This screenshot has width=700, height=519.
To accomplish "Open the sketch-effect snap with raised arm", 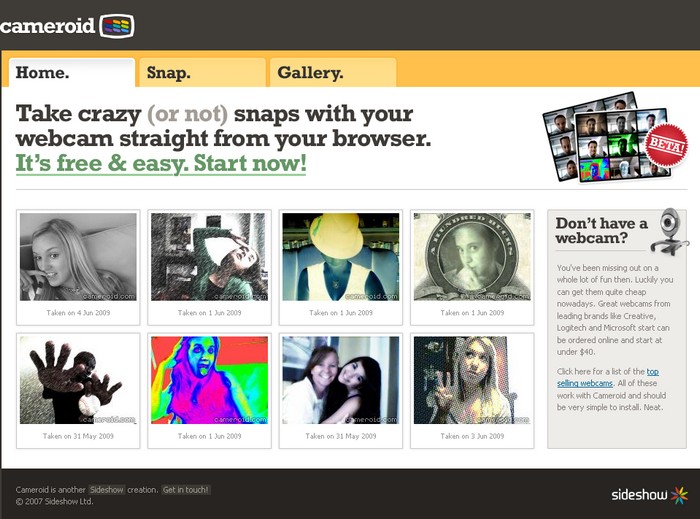I will tap(210, 257).
